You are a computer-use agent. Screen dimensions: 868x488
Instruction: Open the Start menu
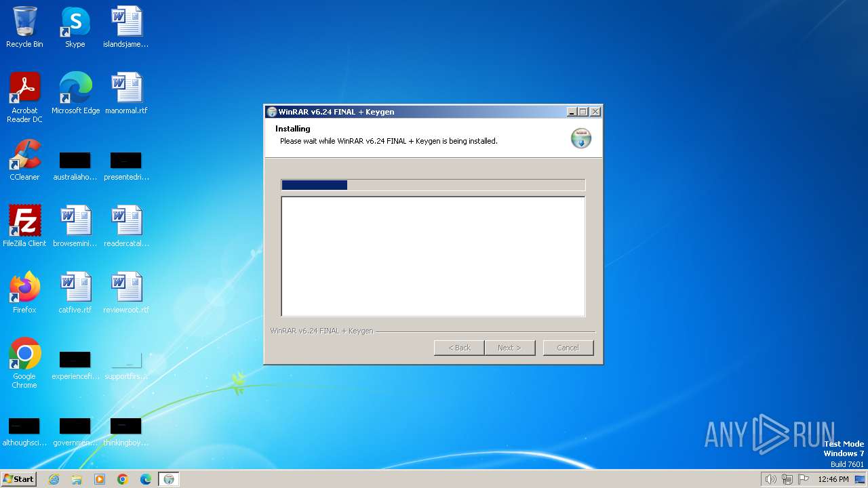pos(19,479)
